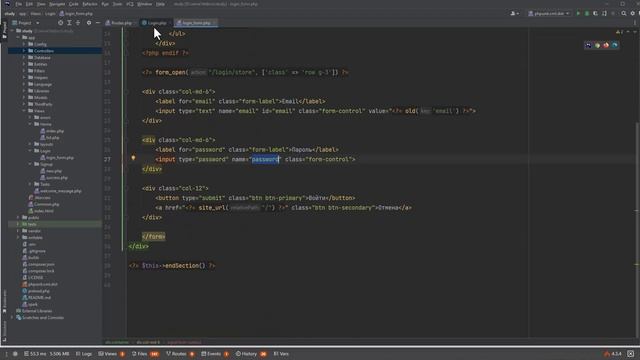Open debug toolbar Views panel
This screenshot has height=360, width=640.
[111, 354]
